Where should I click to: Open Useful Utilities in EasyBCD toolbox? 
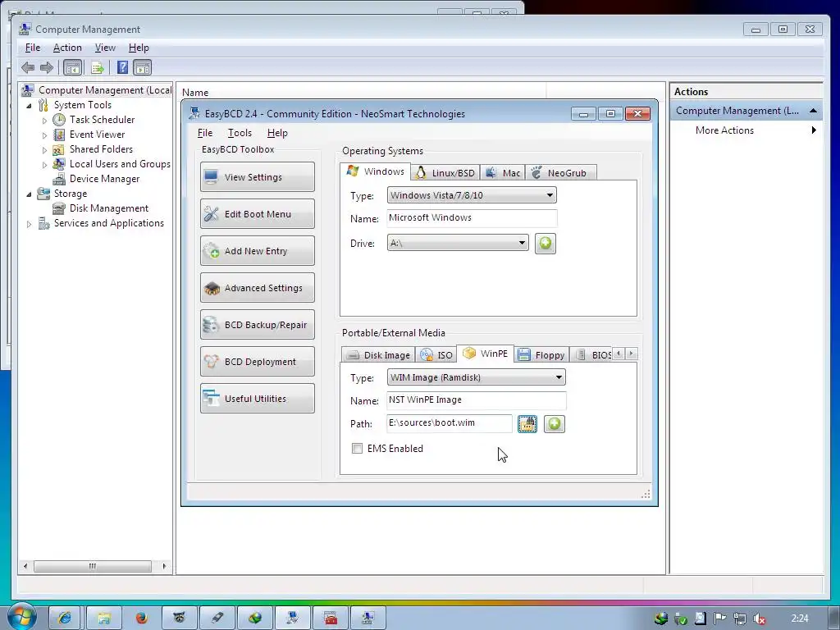(257, 399)
